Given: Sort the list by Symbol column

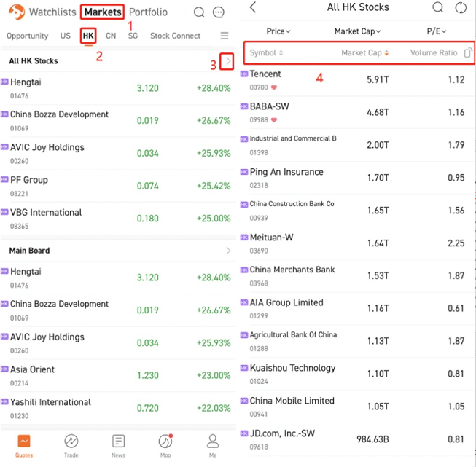Looking at the screenshot, I should [x=266, y=52].
